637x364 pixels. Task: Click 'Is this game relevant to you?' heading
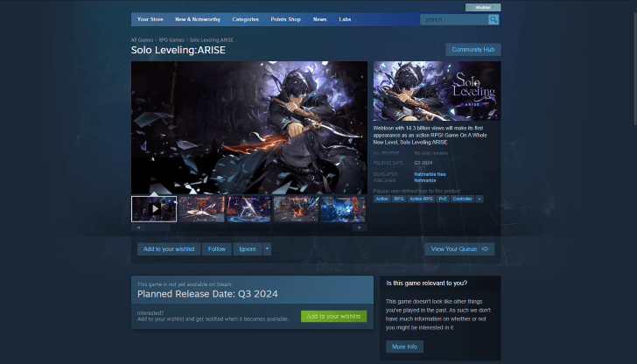coord(427,283)
